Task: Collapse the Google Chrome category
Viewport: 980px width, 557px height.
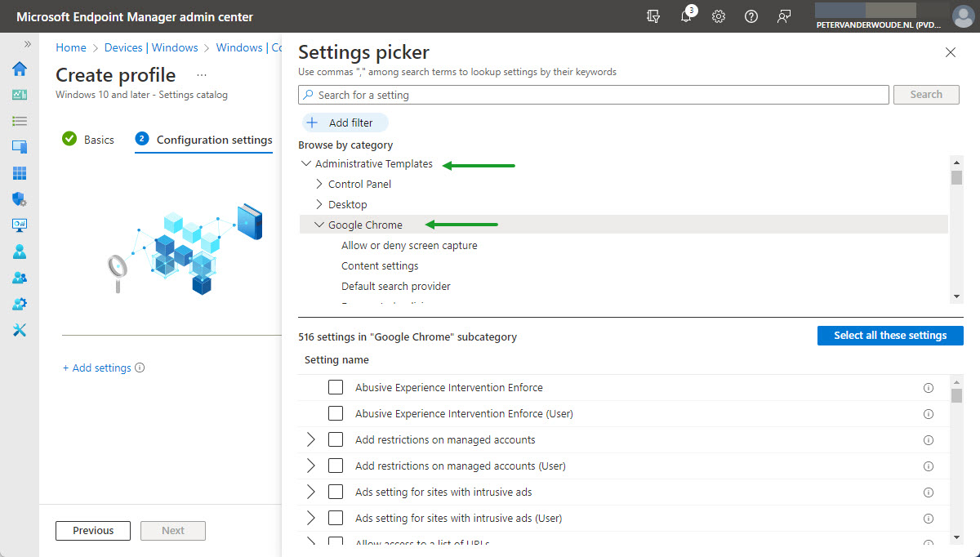Action: pos(319,225)
